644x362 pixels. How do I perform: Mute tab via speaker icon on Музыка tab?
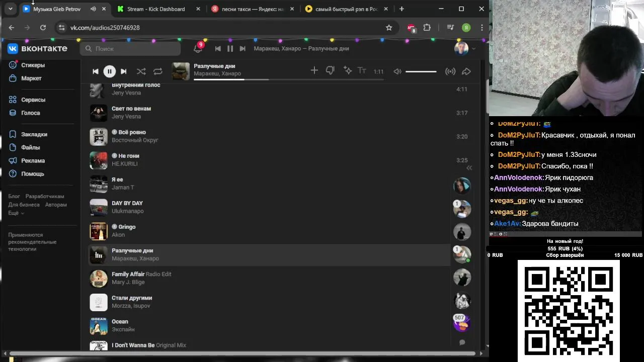(93, 9)
